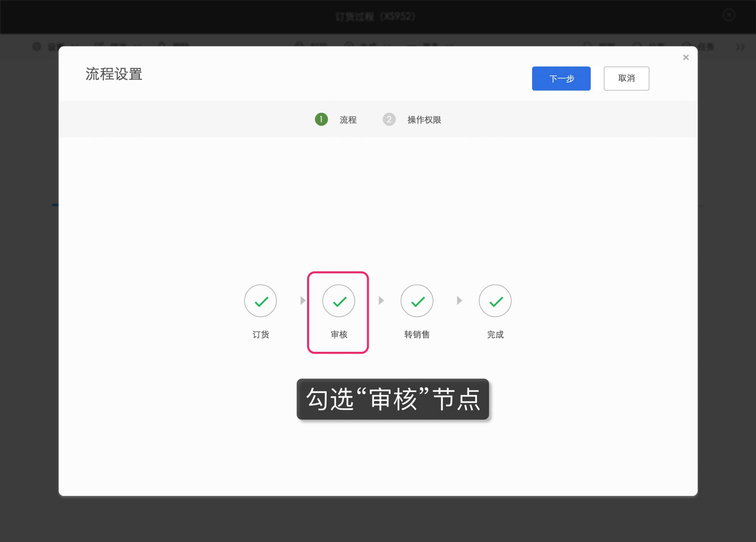Click the green step indicator circle numbered 1
Image resolution: width=756 pixels, height=542 pixels.
[x=321, y=119]
